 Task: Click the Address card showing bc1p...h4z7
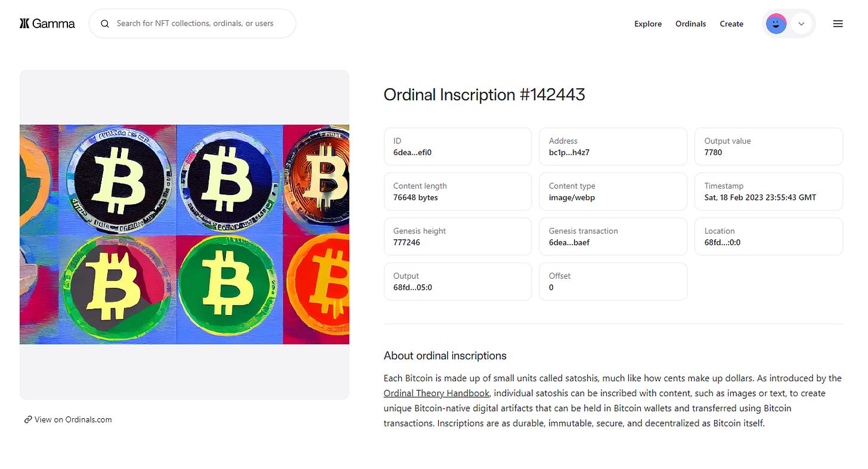tap(613, 146)
